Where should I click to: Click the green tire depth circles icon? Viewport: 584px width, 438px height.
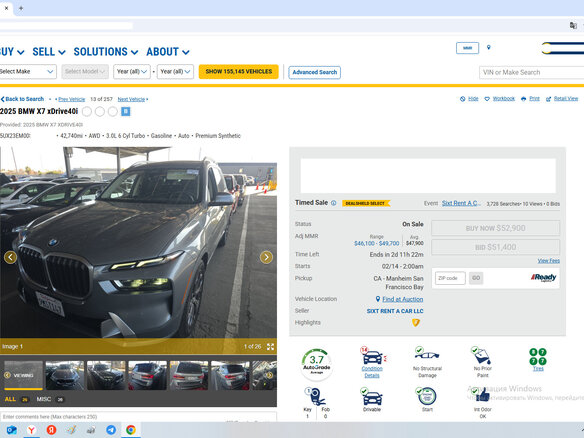pyautogui.click(x=538, y=356)
